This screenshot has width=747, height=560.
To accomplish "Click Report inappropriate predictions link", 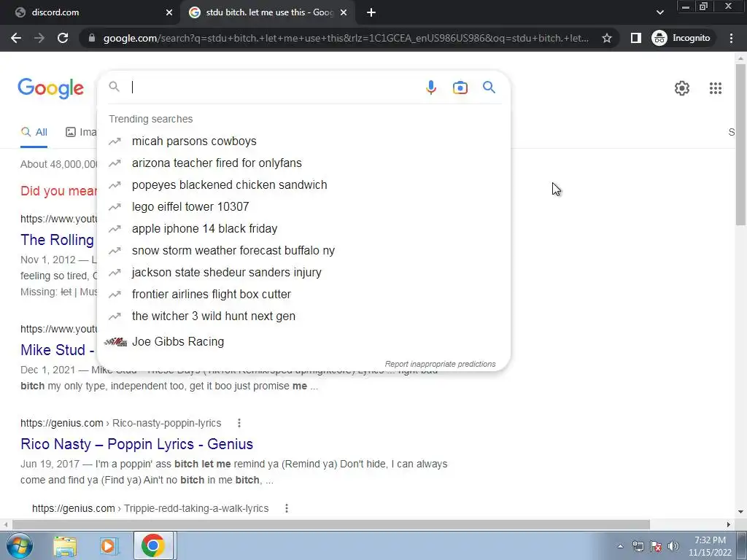I will [440, 365].
